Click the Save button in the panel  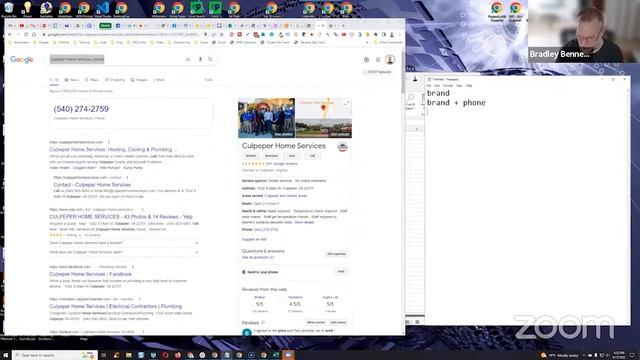coord(292,156)
